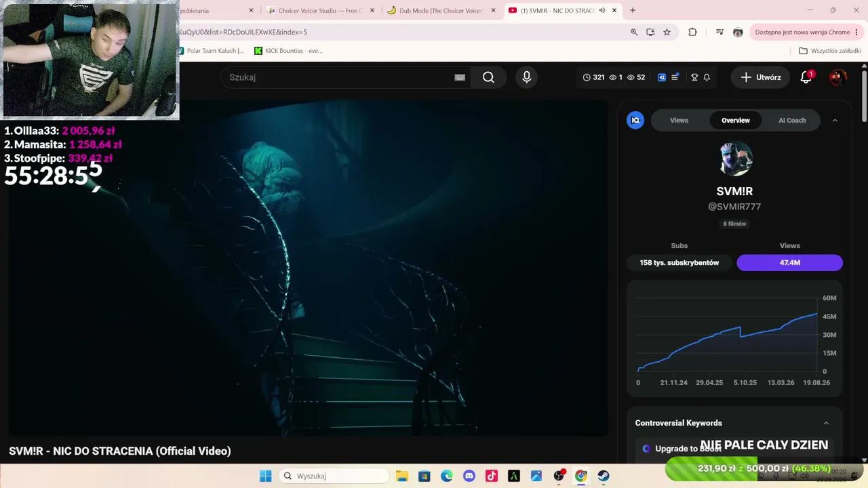Close the Dub Mode browser tab
This screenshot has height=488, width=868.
(493, 10)
